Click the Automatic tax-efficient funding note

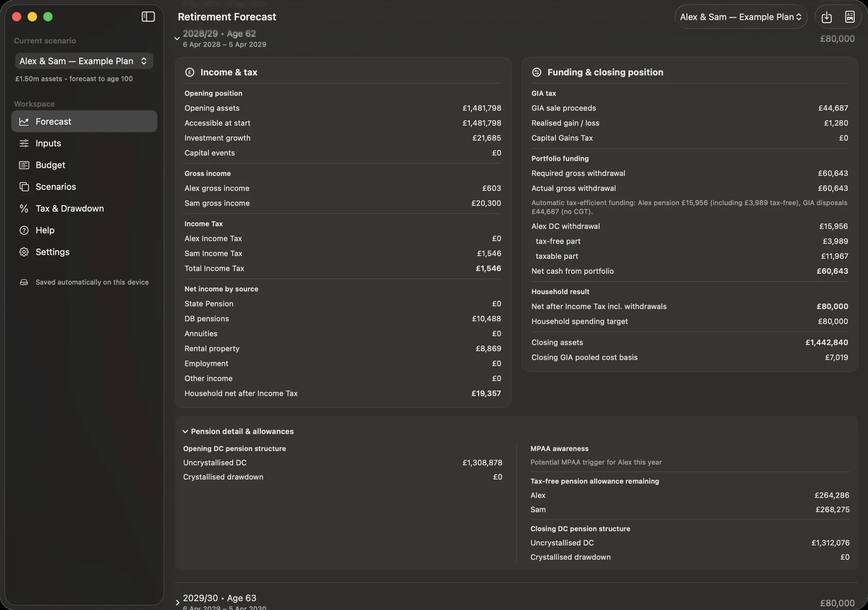tap(689, 207)
